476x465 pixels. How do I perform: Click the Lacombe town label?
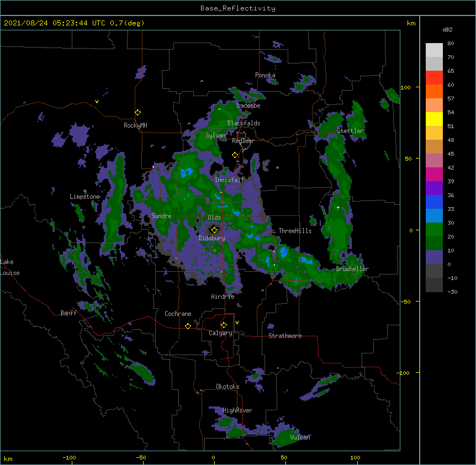248,105
